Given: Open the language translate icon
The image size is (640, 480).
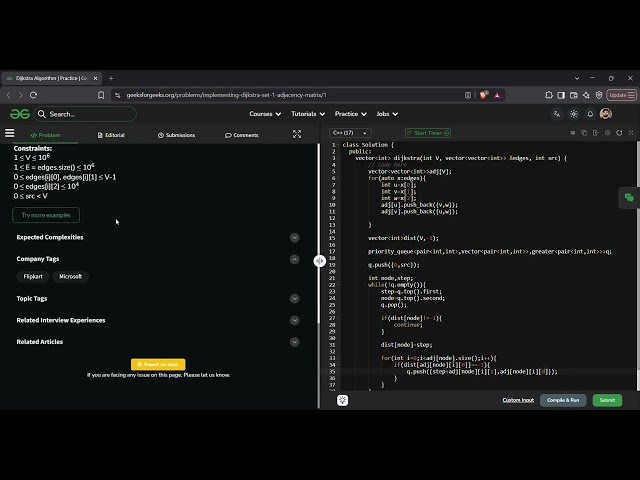Looking at the screenshot, I should (557, 114).
